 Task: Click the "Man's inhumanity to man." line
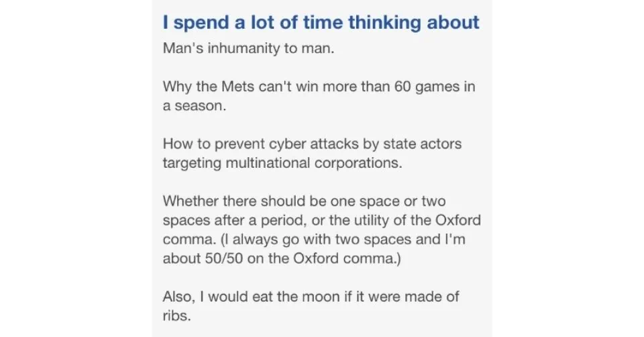click(248, 50)
